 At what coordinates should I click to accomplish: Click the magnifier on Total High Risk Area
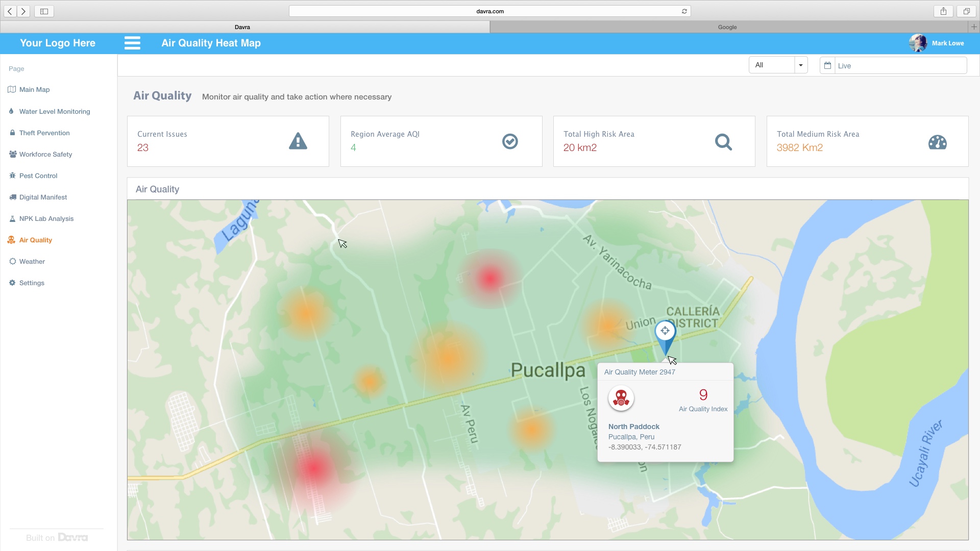[x=723, y=142]
